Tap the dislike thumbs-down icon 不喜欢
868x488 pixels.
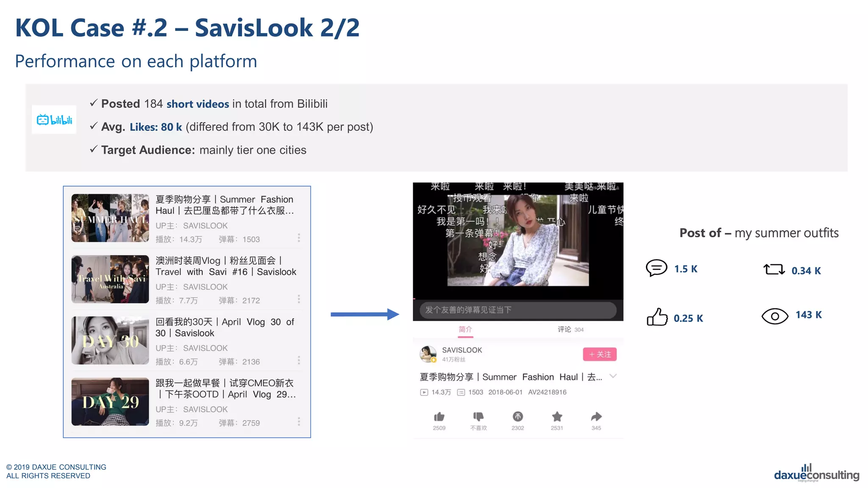point(479,416)
